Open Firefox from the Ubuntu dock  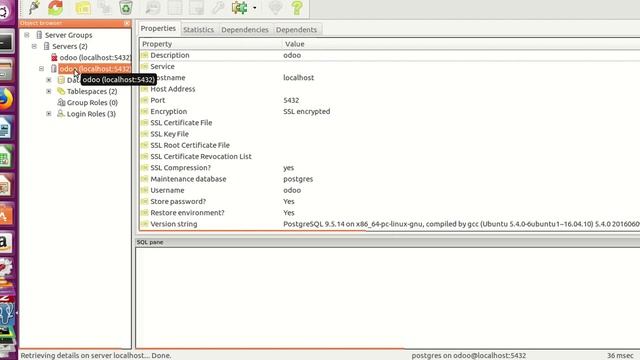[6, 99]
